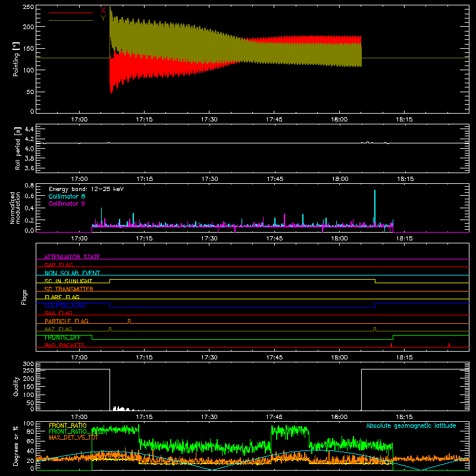Screen dimensions: 476x476
Task: Click '18:00' time label under Roll period plot
Action: click(340, 179)
